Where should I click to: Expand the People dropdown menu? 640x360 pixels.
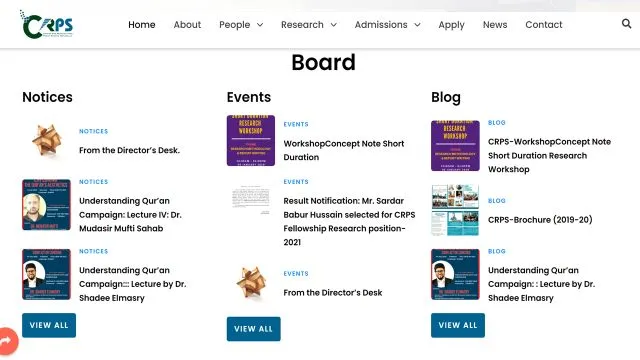(241, 25)
